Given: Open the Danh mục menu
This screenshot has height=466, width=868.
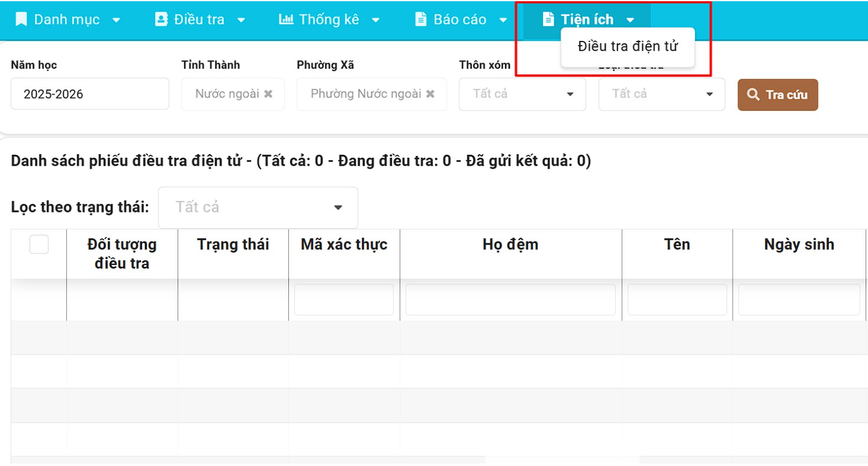Looking at the screenshot, I should 68,19.
